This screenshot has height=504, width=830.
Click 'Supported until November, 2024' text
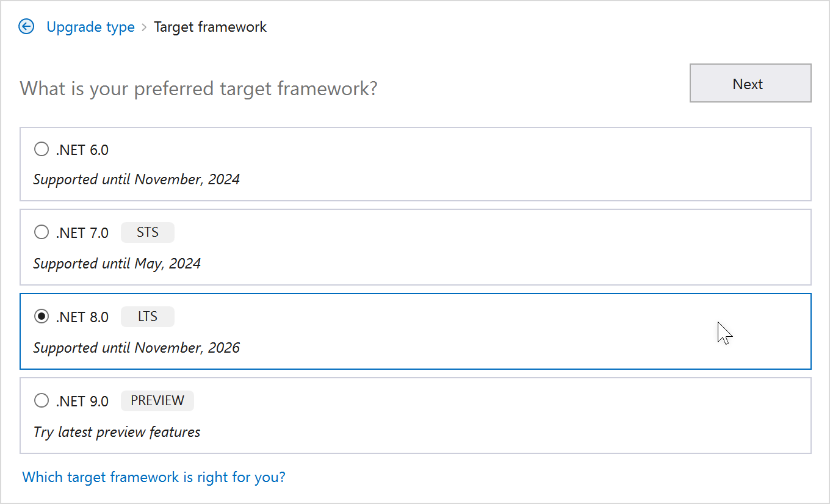click(x=137, y=179)
